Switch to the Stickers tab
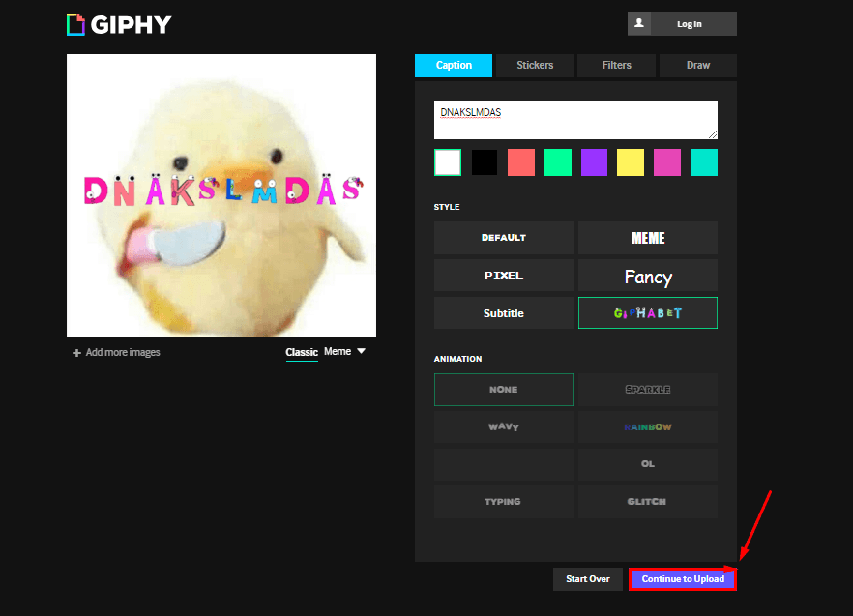Image resolution: width=853 pixels, height=616 pixels. [535, 66]
